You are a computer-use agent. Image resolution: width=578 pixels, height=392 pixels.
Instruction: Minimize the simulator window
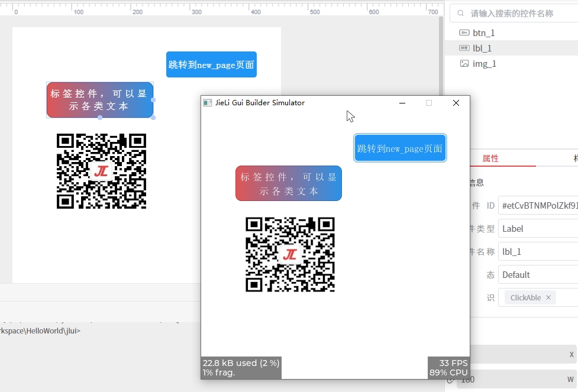402,103
